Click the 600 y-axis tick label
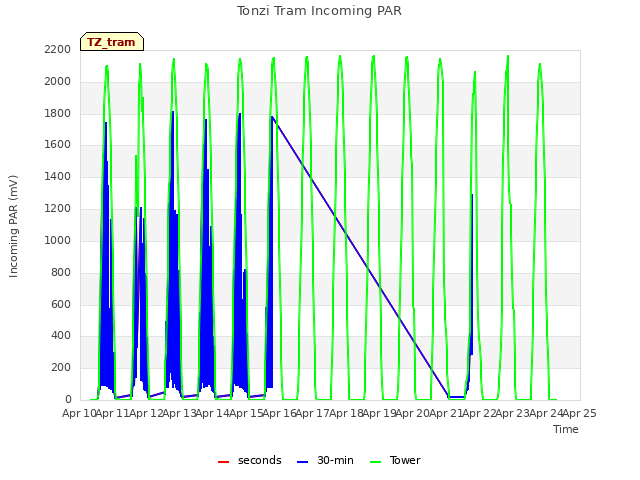640x480 pixels. pyautogui.click(x=61, y=304)
